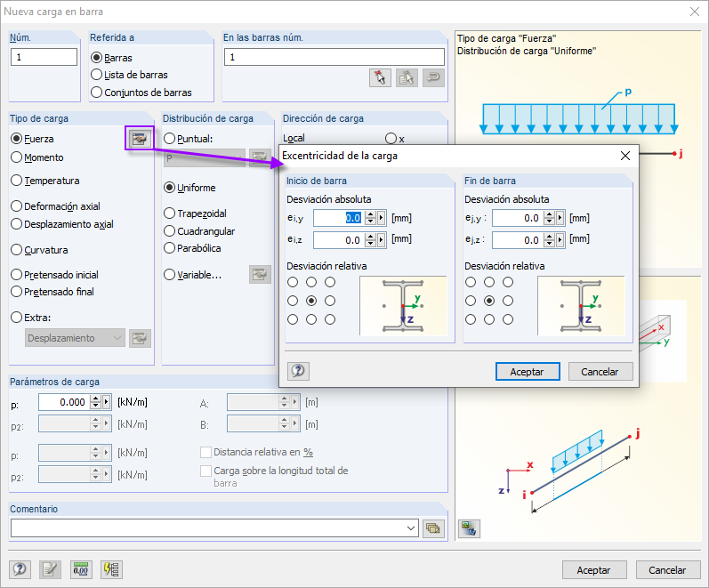709x588 pixels.
Task: Enable Carga sobre la longitud total checkbox
Action: coord(205,471)
